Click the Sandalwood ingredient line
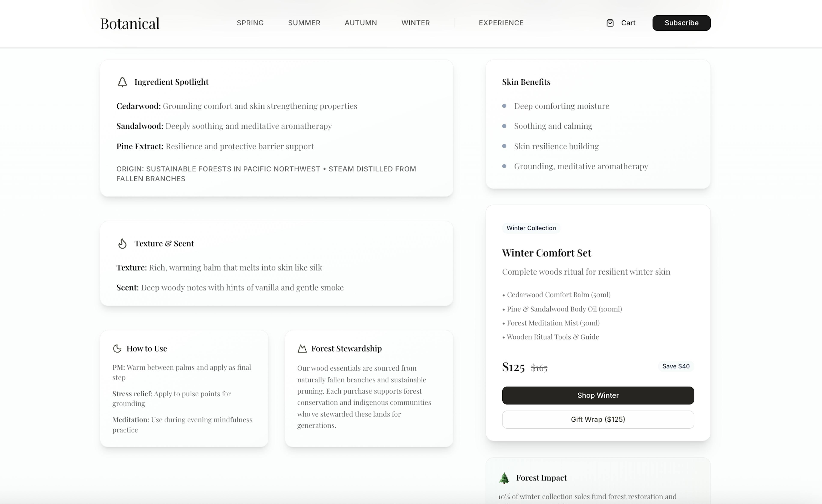 224,126
